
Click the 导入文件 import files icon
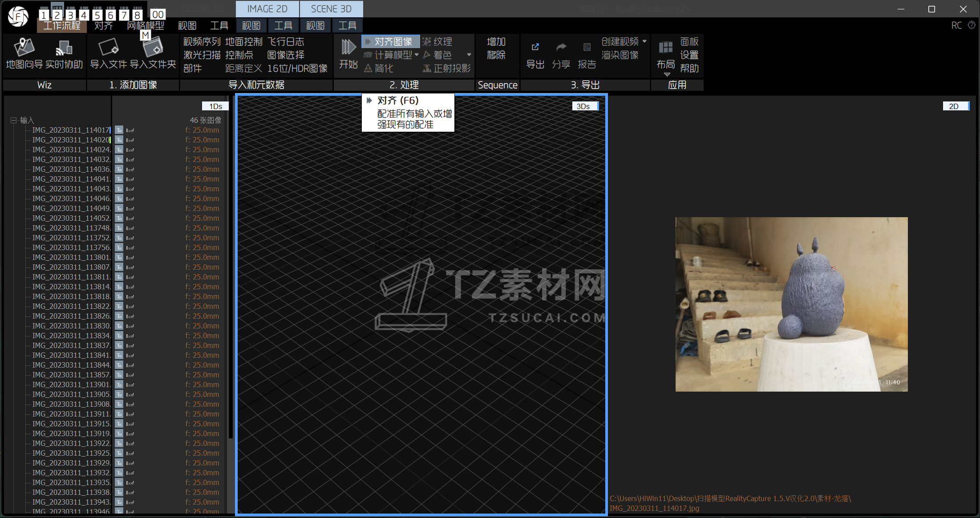tap(108, 47)
